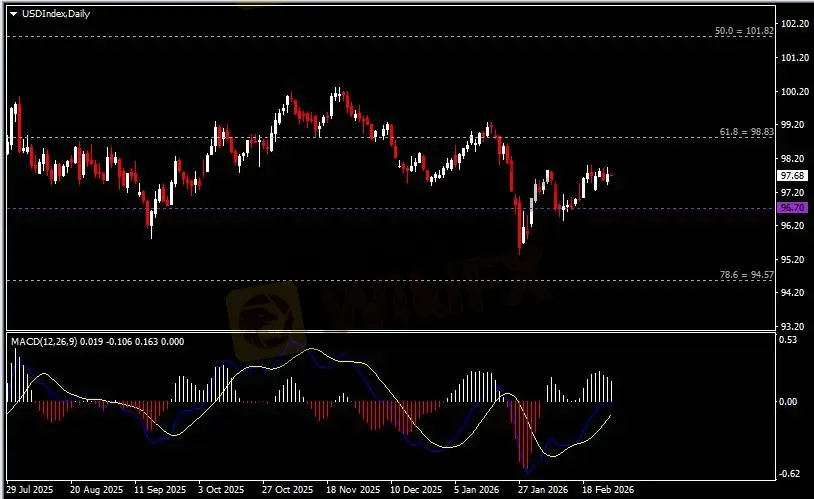
Task: Click the 5 Jan 2026 date label
Action: click(x=477, y=490)
